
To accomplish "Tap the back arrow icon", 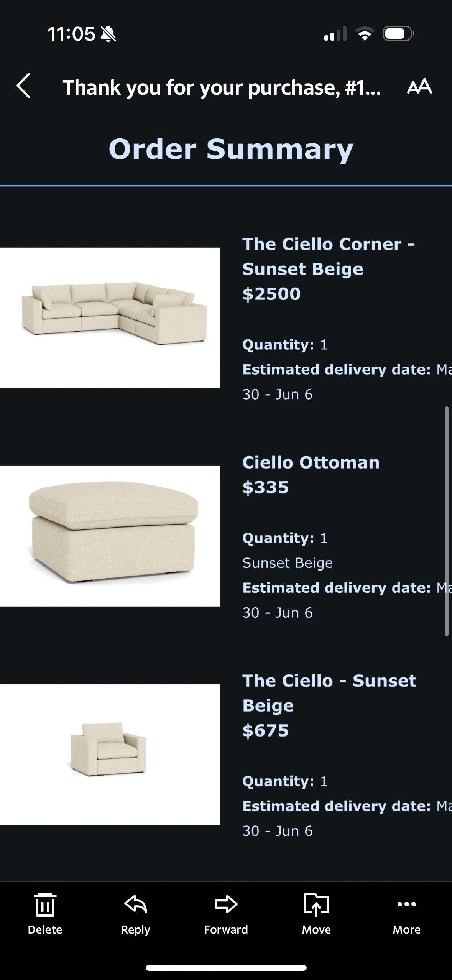I will coord(24,86).
